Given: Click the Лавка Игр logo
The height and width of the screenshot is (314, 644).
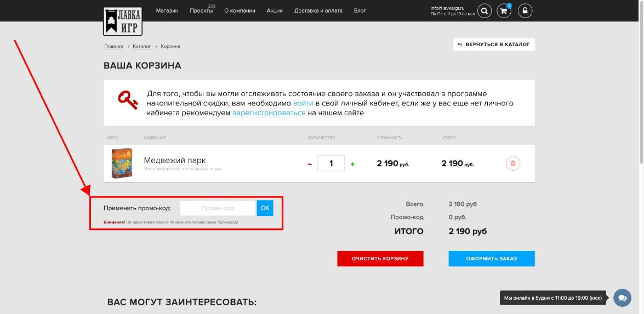Looking at the screenshot, I should click(x=122, y=20).
